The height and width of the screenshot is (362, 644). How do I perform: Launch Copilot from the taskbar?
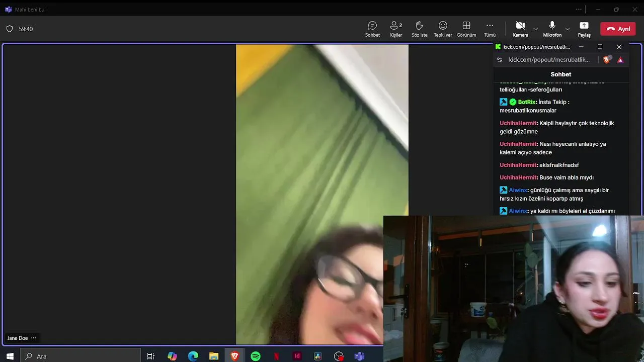(x=172, y=356)
